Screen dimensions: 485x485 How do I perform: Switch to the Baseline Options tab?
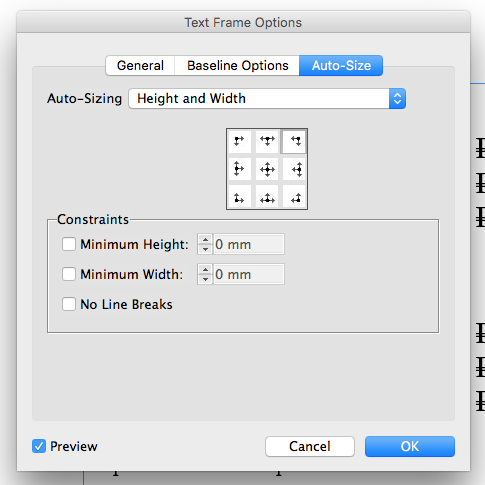click(x=237, y=65)
